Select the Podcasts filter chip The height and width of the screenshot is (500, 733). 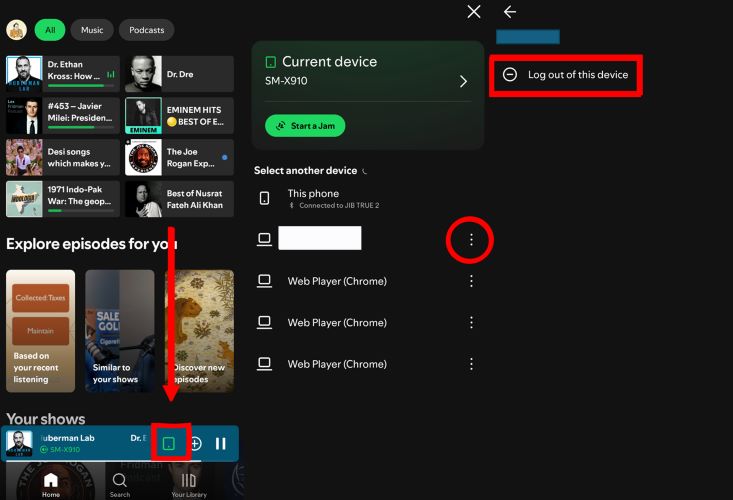point(147,30)
